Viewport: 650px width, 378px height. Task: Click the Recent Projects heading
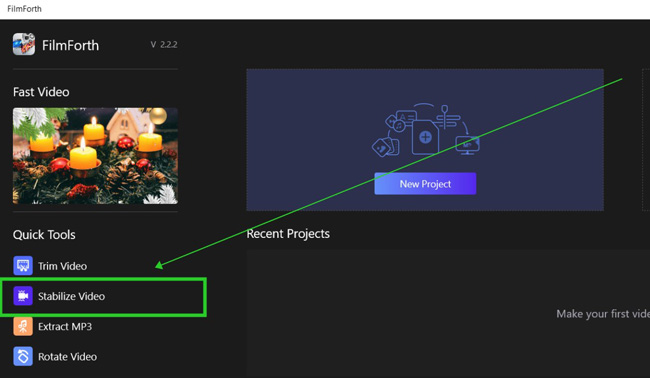tap(288, 234)
